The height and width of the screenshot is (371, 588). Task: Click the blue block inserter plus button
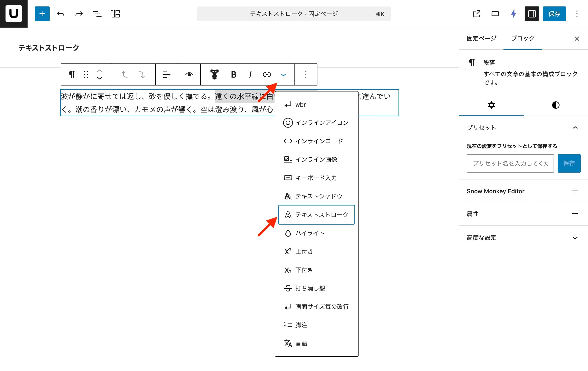42,14
